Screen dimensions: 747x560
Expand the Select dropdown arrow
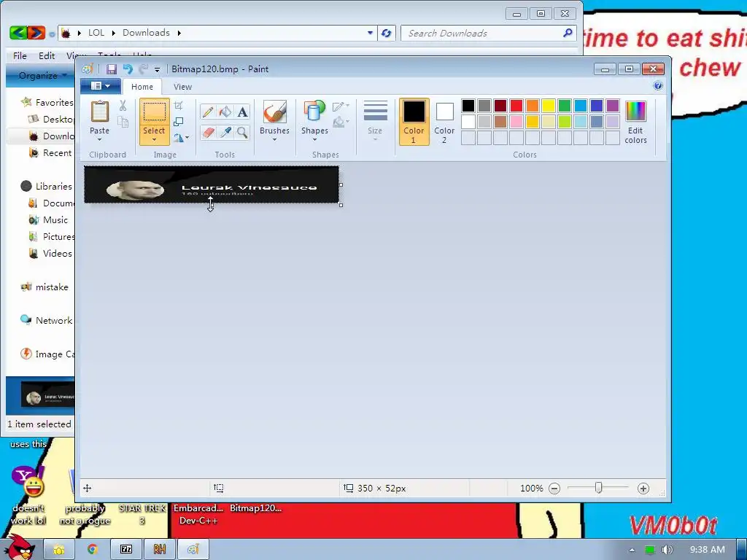pos(155,139)
